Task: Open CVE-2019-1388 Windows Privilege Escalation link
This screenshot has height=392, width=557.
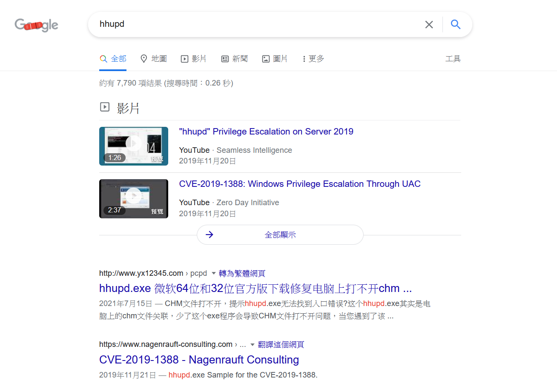Action: click(300, 184)
